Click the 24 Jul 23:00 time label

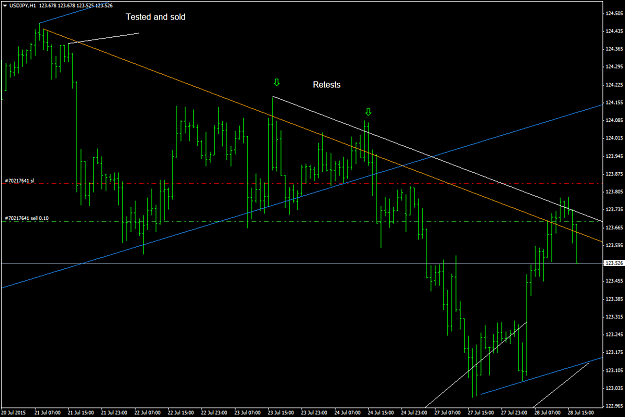414,413
